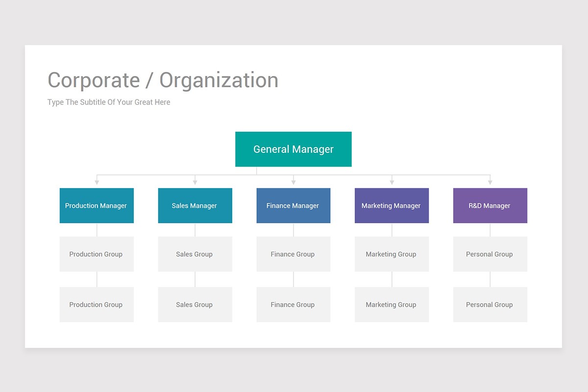Click the arrowhead pointing to Production Manager

[x=97, y=182]
